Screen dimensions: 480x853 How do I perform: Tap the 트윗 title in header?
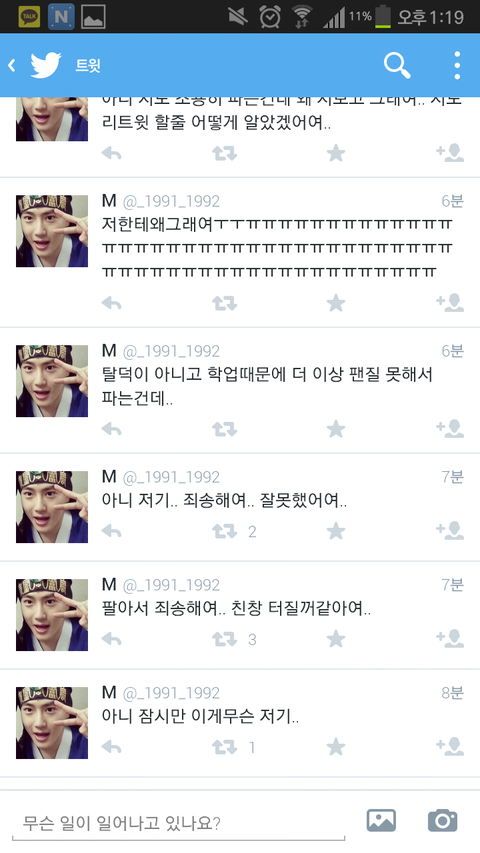click(88, 66)
